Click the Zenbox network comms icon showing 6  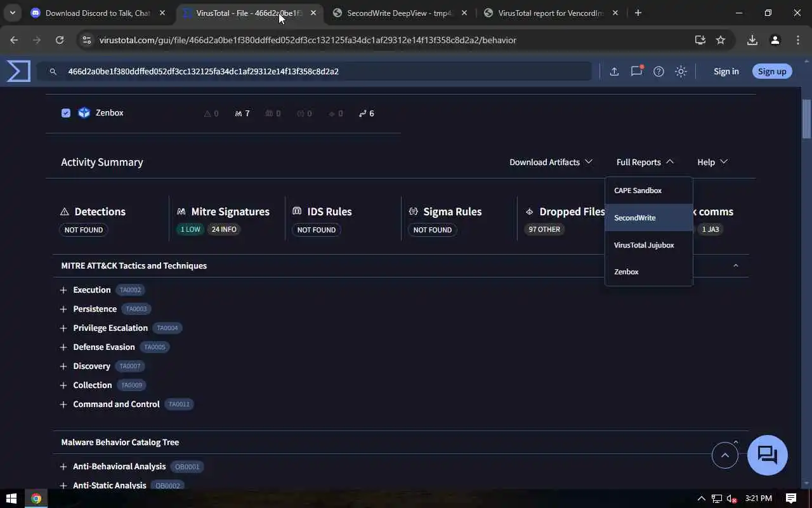pos(363,114)
